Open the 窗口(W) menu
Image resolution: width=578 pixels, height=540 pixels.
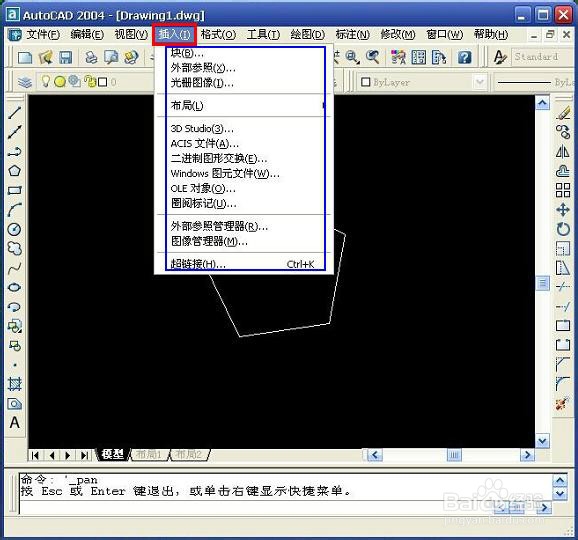pos(445,35)
